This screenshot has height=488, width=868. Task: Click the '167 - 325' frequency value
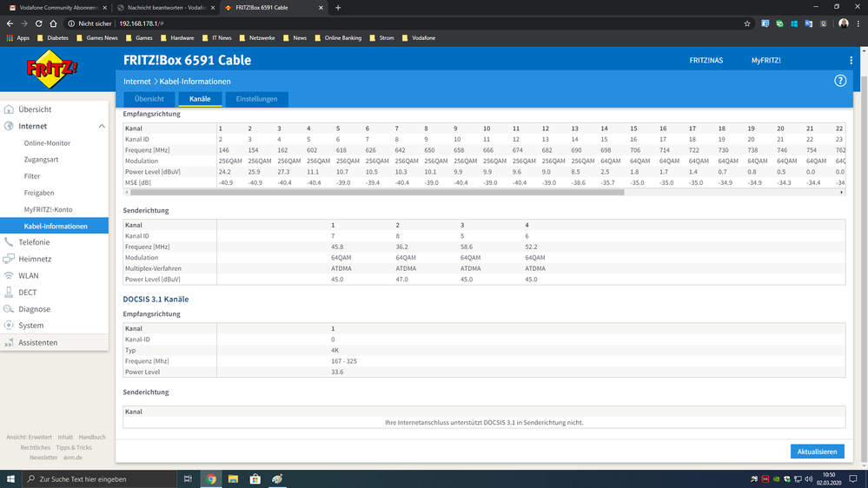(x=344, y=360)
